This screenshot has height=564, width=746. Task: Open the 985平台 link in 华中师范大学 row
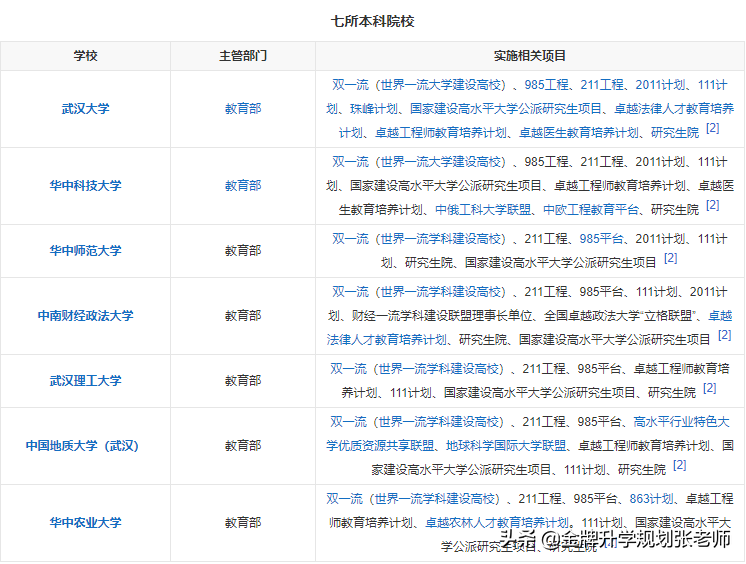[601, 239]
